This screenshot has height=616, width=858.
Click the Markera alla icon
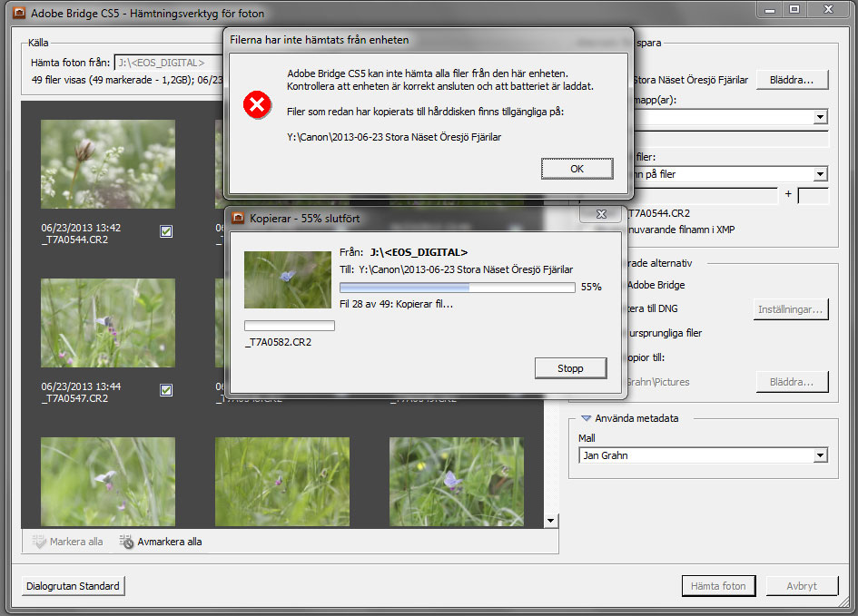[39, 541]
